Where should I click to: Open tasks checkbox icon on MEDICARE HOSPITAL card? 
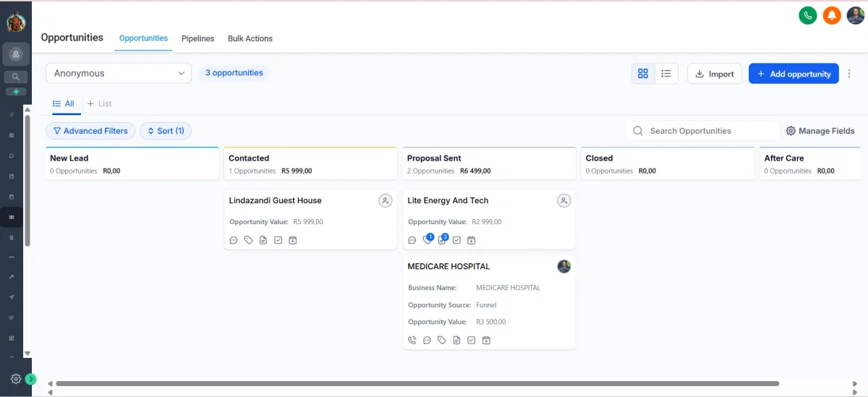point(471,340)
